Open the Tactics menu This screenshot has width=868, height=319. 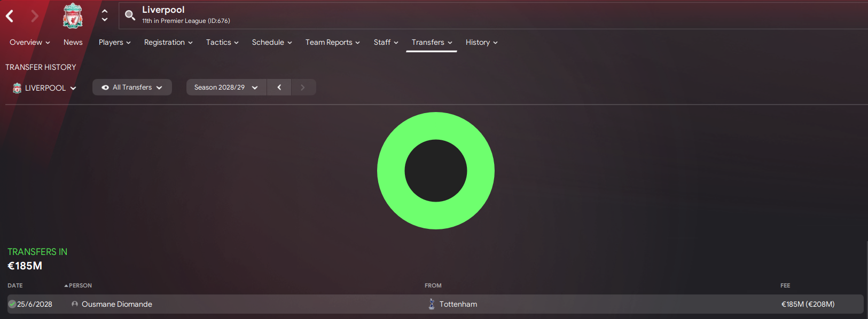[222, 42]
